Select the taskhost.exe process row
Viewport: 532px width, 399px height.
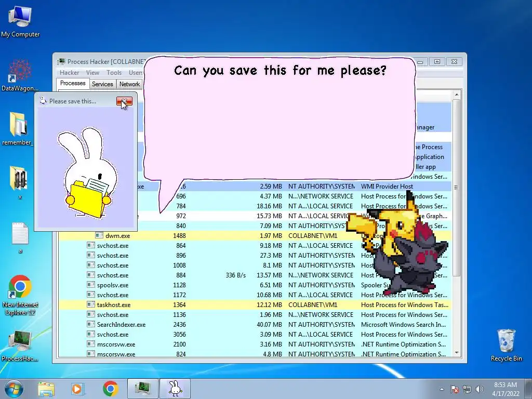pyautogui.click(x=255, y=305)
